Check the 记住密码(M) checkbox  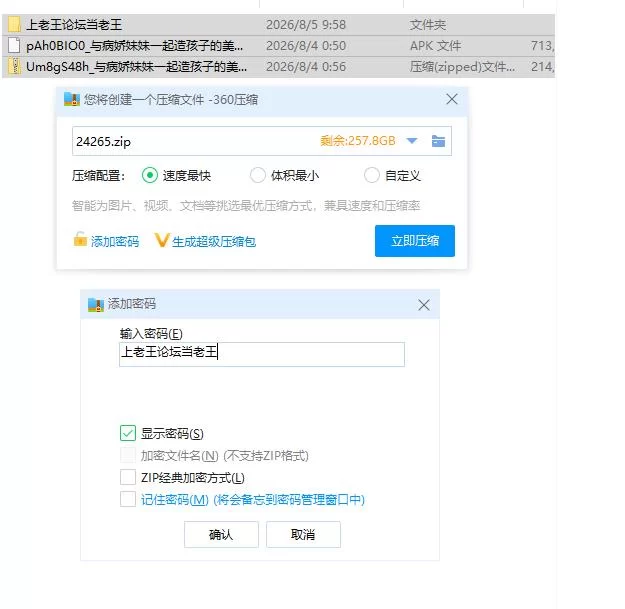(x=128, y=499)
